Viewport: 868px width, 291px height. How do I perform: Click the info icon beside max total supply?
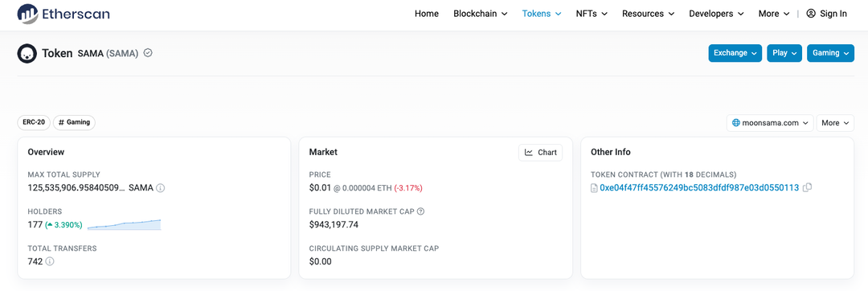(x=161, y=188)
